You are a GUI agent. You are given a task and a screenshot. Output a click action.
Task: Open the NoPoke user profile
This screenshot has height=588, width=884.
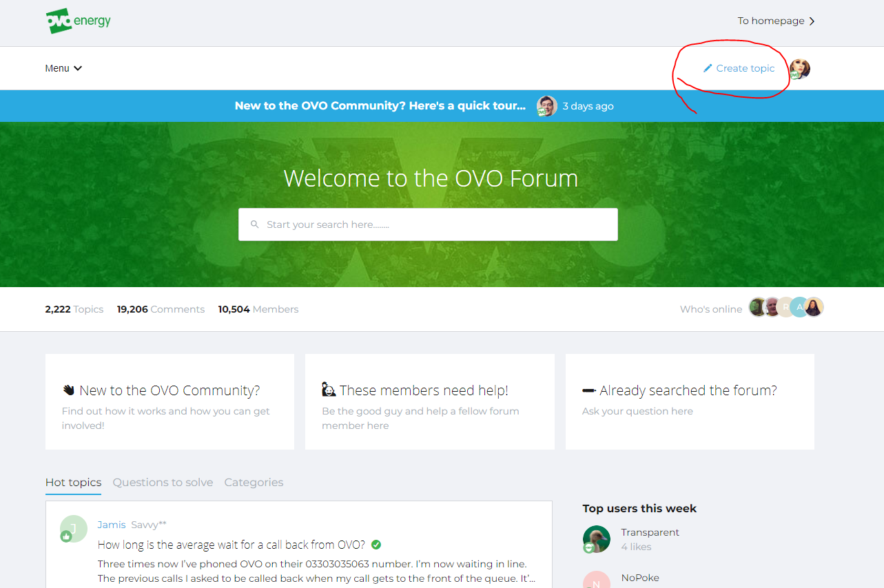pos(640,578)
